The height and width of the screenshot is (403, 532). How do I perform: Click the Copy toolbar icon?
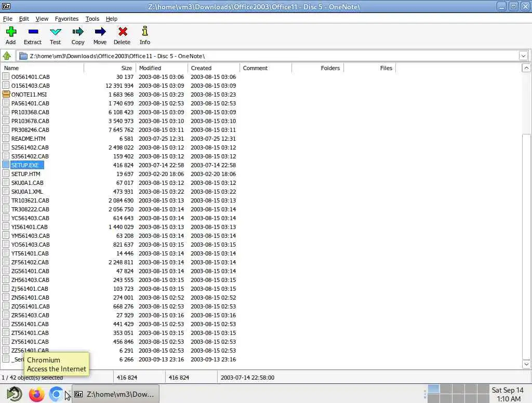pyautogui.click(x=78, y=32)
